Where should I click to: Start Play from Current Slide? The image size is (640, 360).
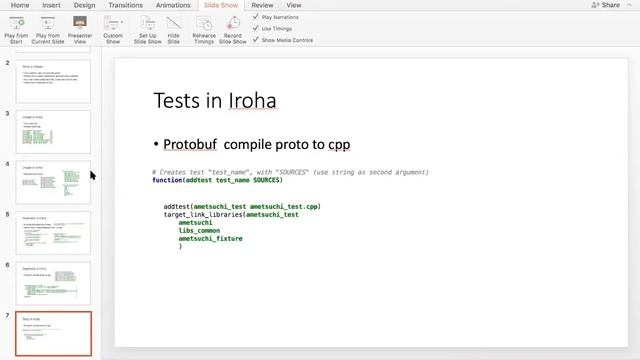48,30
